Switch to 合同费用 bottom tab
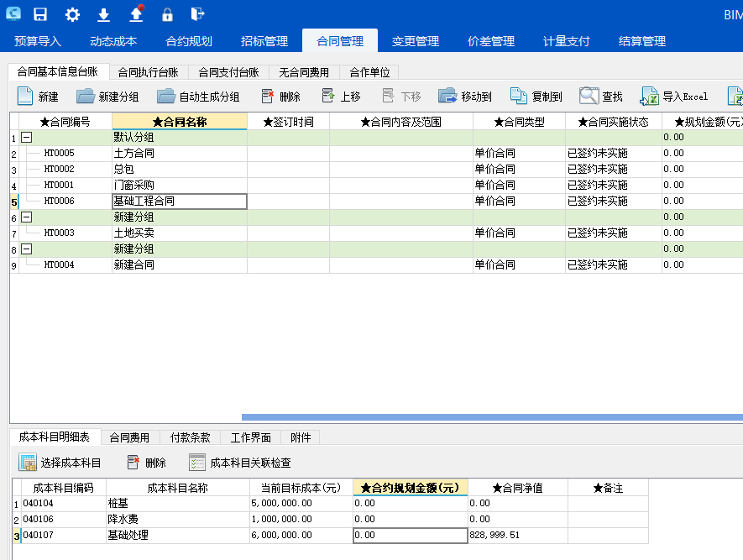Viewport: 743px width, 560px height. (x=129, y=437)
